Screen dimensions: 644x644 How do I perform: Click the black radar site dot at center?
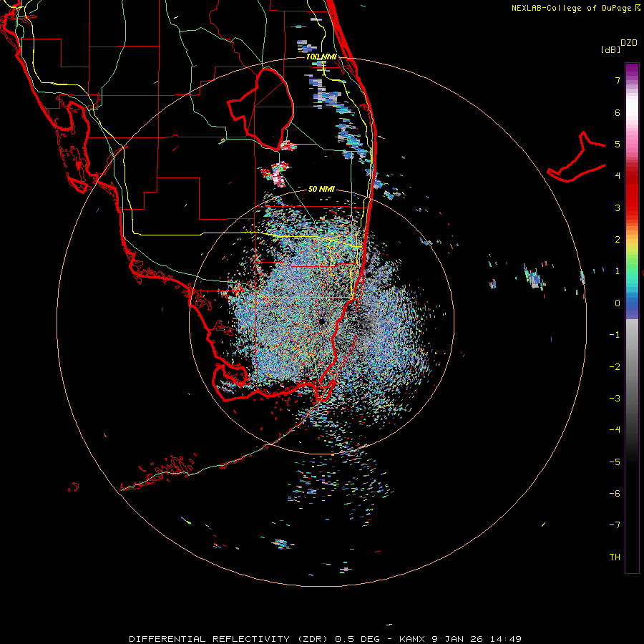tap(321, 321)
